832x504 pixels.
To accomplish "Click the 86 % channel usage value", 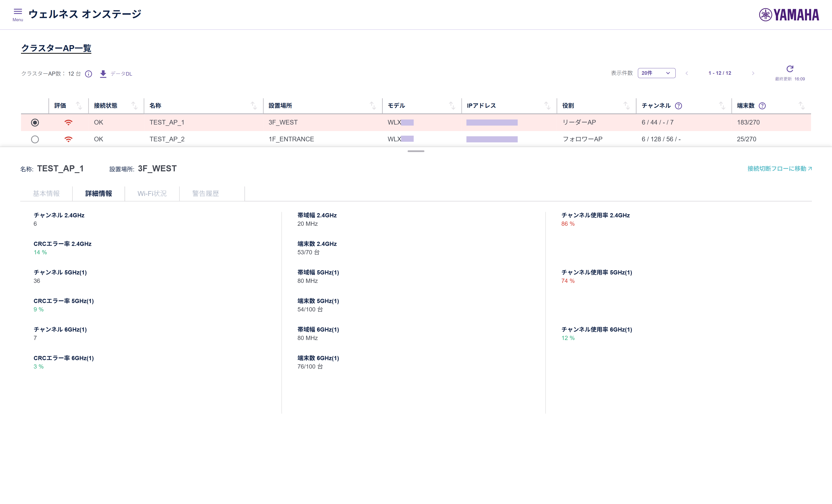I will coord(568,224).
